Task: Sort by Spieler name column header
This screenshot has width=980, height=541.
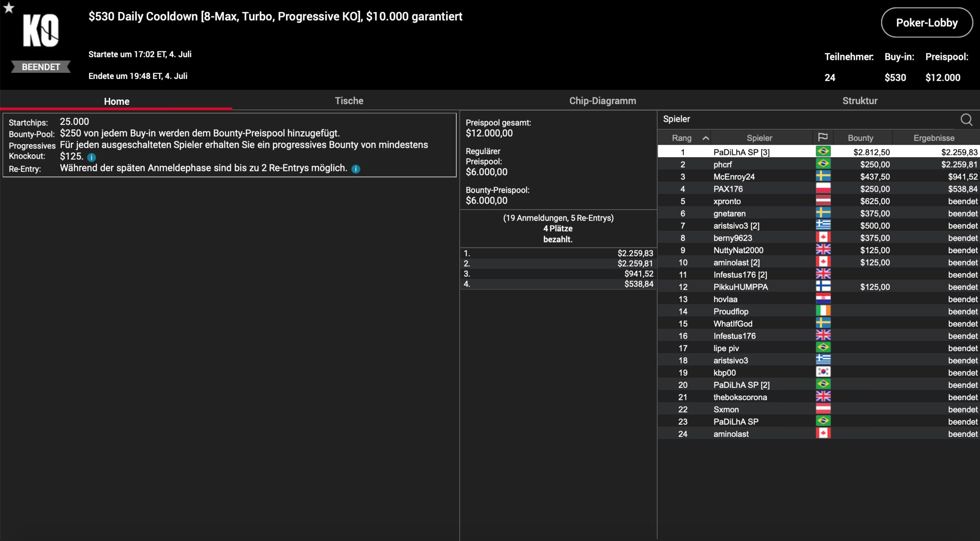Action: pyautogui.click(x=759, y=138)
